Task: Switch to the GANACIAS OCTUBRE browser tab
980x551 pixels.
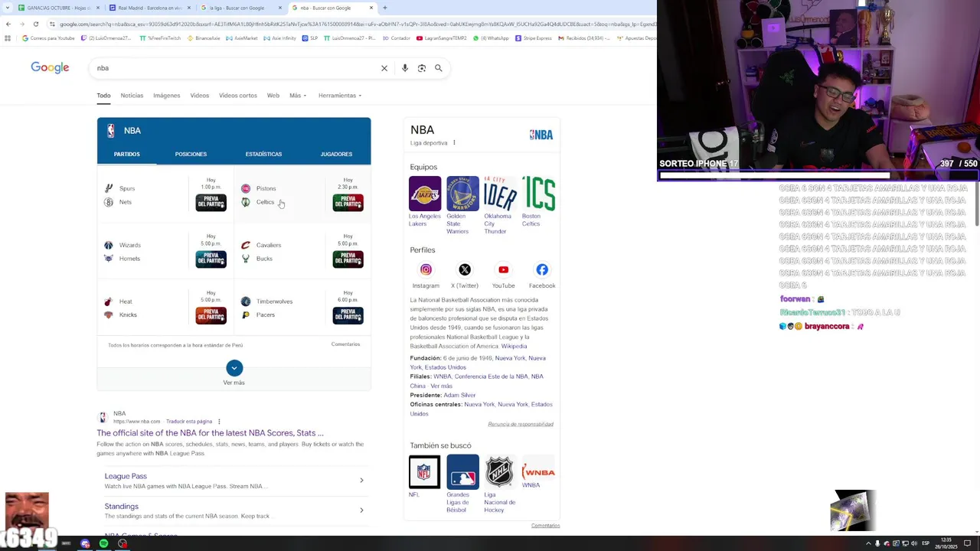Action: point(59,8)
